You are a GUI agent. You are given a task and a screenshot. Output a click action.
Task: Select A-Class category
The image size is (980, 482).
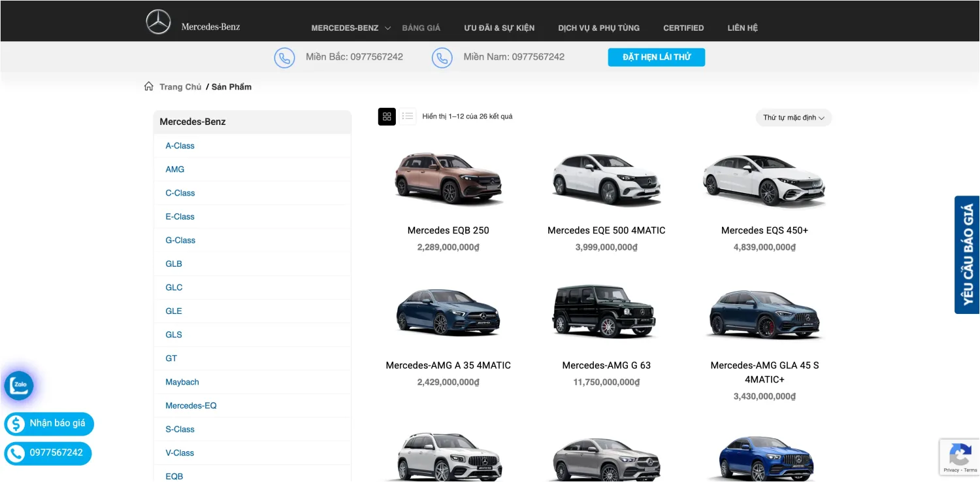[x=180, y=146]
